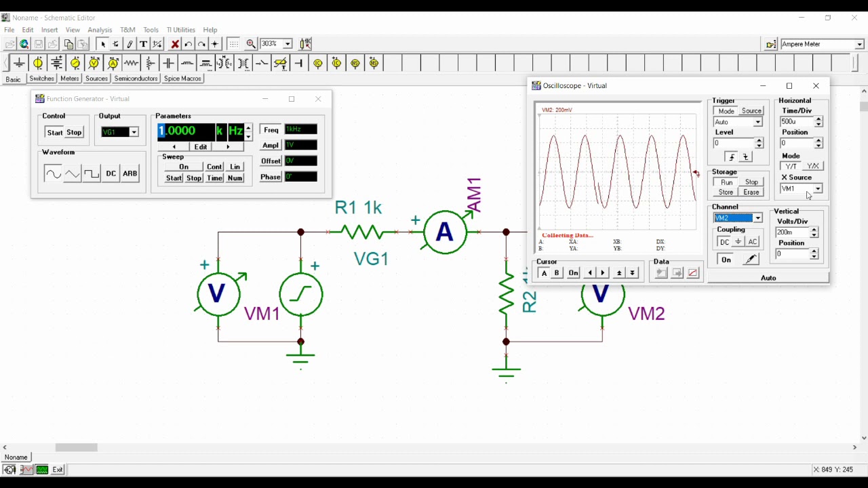
Task: Pick the potentiometer component icon
Action: pyautogui.click(x=150, y=63)
